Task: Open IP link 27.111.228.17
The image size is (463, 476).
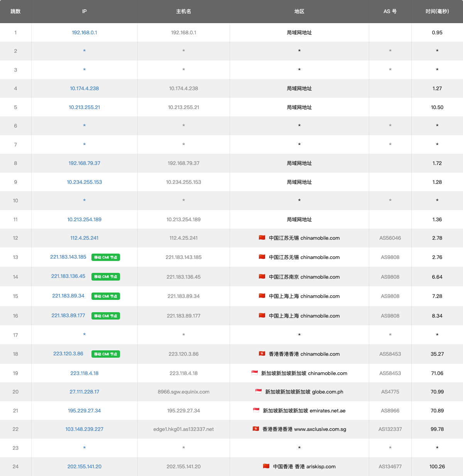Action: coord(84,392)
